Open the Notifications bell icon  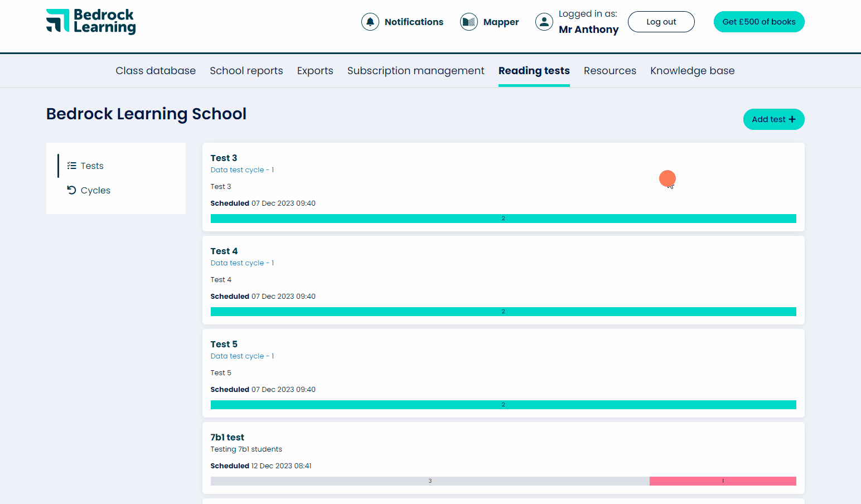[x=370, y=21]
